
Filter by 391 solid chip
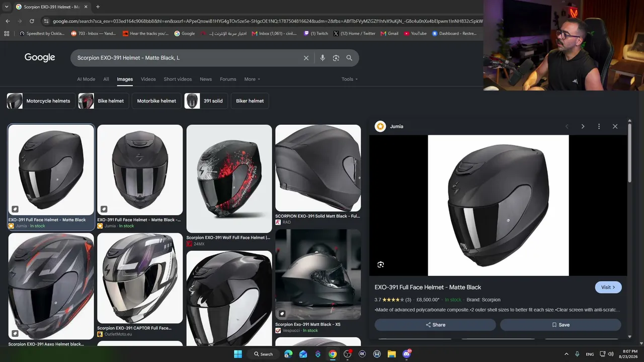[206, 101]
